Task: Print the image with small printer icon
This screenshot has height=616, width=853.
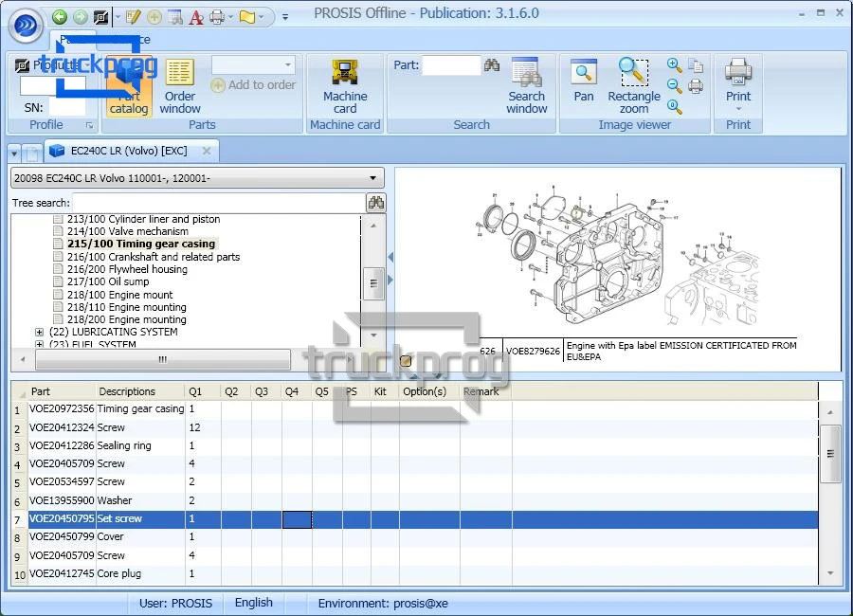Action: coord(696,86)
